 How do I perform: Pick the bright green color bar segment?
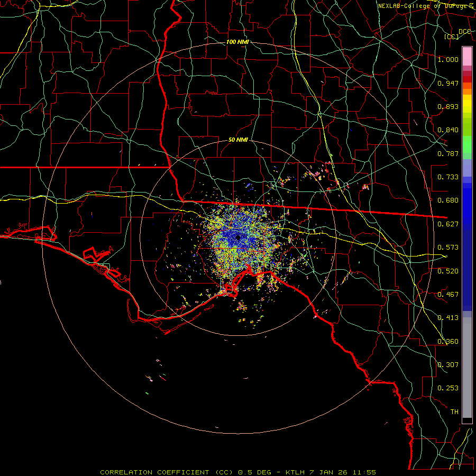point(467,144)
